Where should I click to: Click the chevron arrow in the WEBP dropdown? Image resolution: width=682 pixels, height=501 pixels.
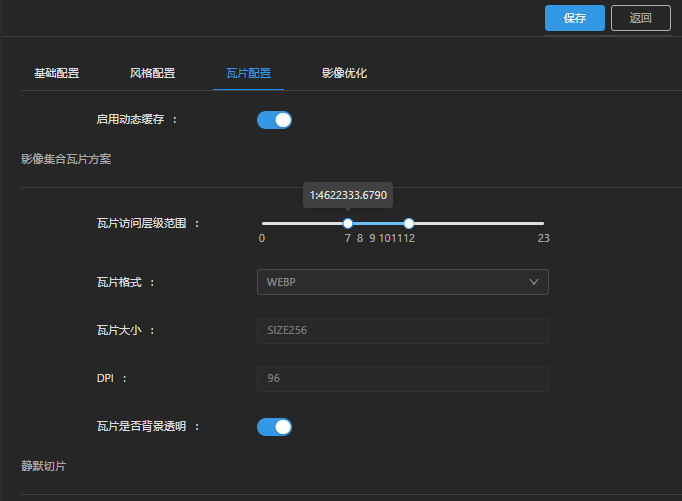(x=534, y=282)
